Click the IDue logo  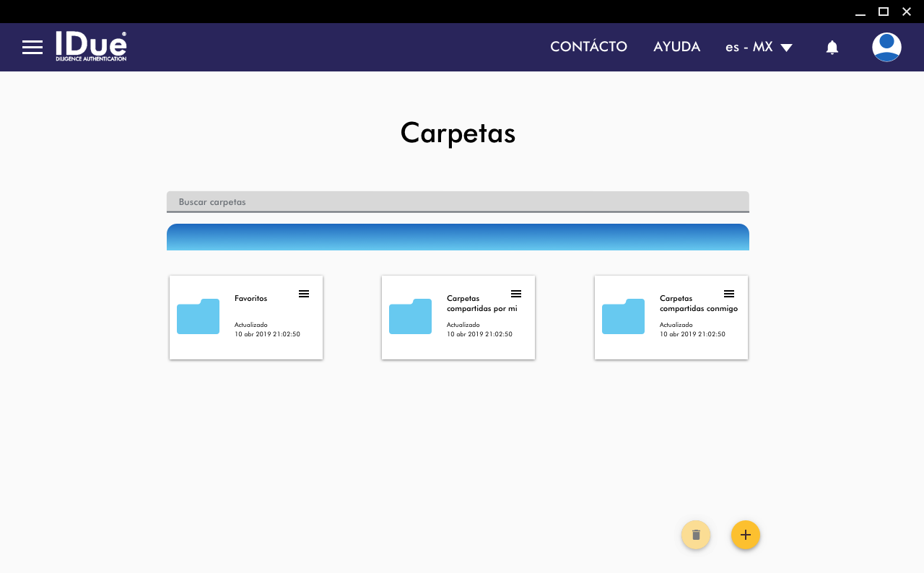pyautogui.click(x=91, y=47)
